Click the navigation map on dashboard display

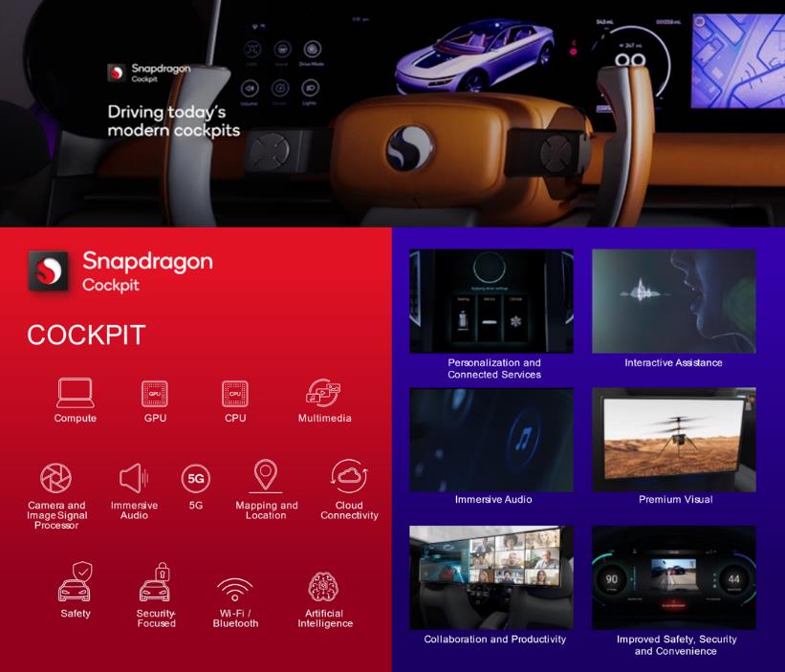[x=738, y=60]
